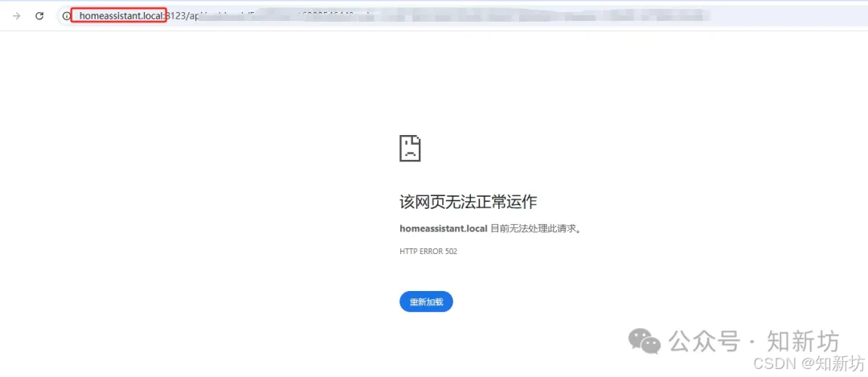868x377 pixels.
Task: Click the blue 重新加载 reload button
Action: click(426, 301)
